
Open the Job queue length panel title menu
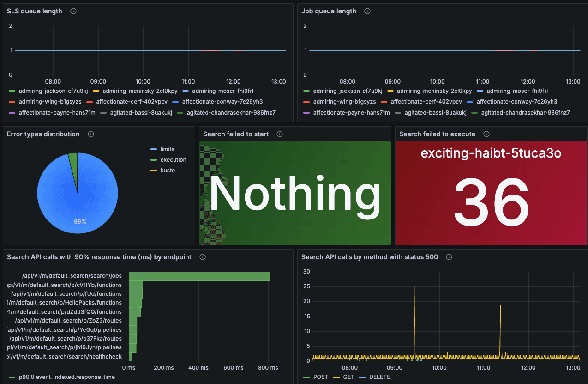tap(329, 11)
